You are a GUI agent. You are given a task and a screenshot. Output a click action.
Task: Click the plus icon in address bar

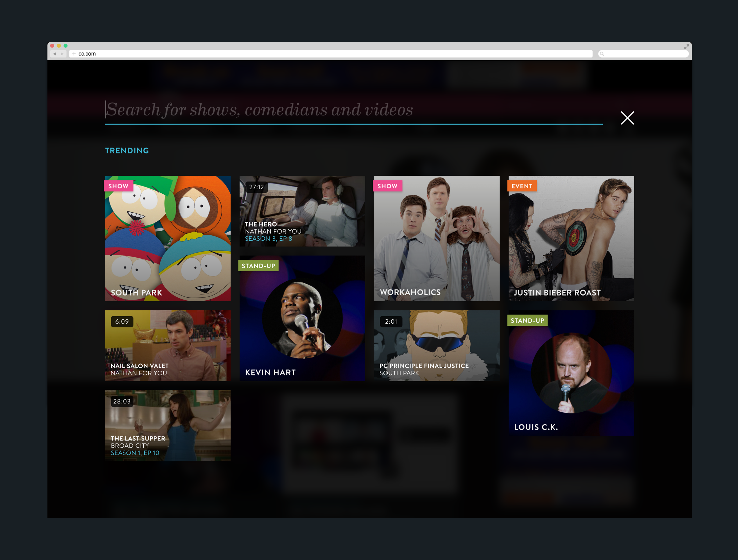[74, 54]
